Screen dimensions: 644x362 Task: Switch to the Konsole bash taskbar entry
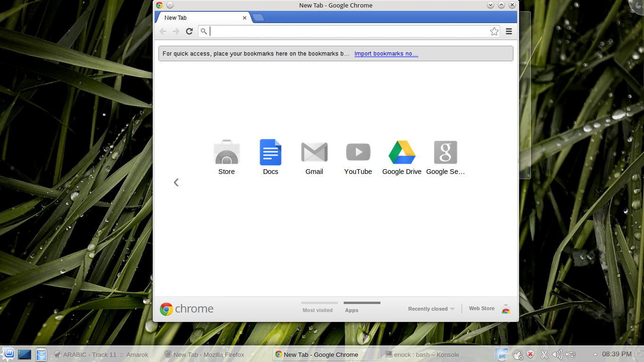(437, 354)
